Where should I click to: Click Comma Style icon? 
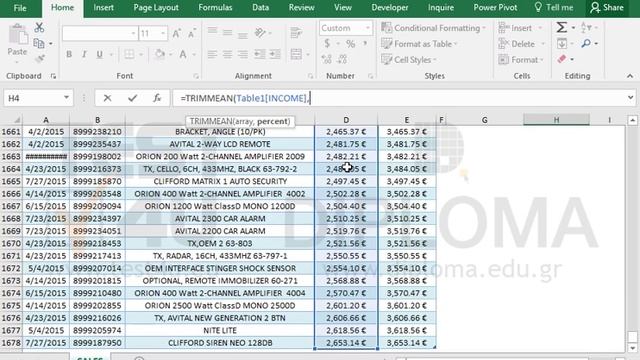(x=365, y=44)
